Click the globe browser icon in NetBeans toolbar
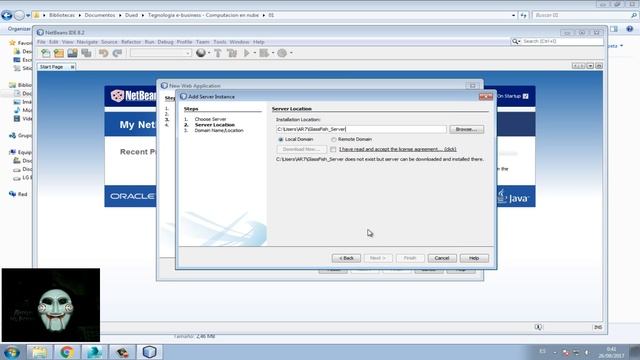Screen dimensions: 640x360 (x=200, y=53)
